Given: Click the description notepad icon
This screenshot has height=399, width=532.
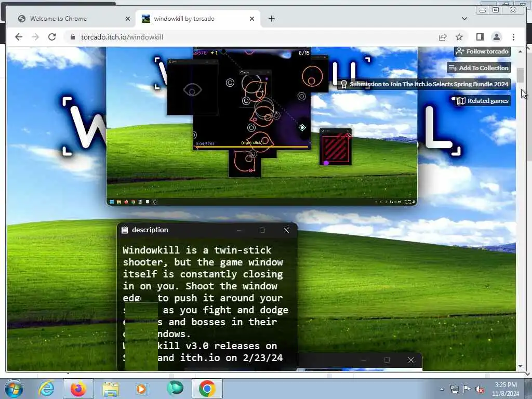Looking at the screenshot, I should pyautogui.click(x=125, y=230).
